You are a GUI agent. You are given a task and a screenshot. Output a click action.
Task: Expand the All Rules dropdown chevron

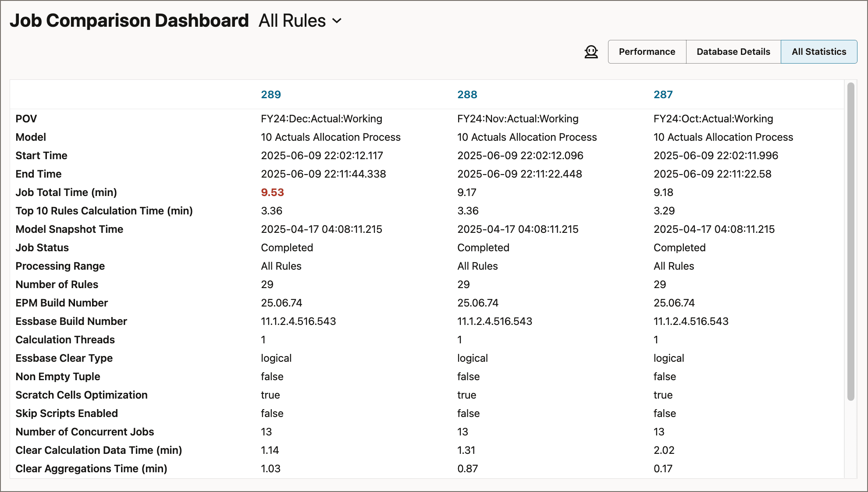point(337,21)
